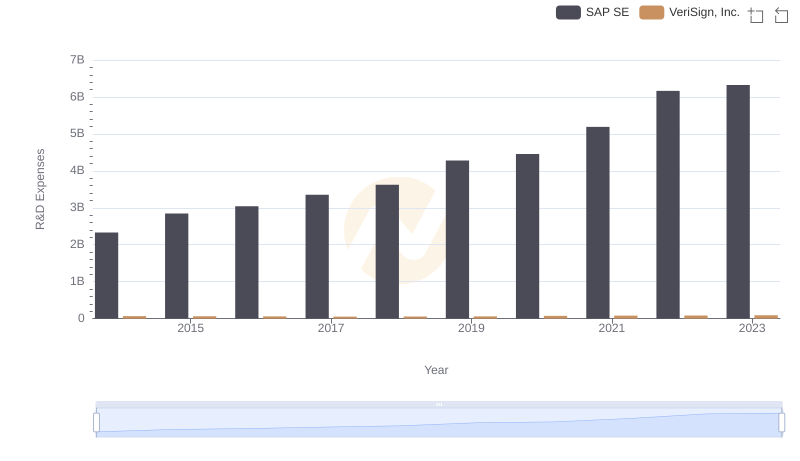The image size is (800, 461).
Task: Select the SAP SE bar for 2019
Action: pyautogui.click(x=458, y=239)
